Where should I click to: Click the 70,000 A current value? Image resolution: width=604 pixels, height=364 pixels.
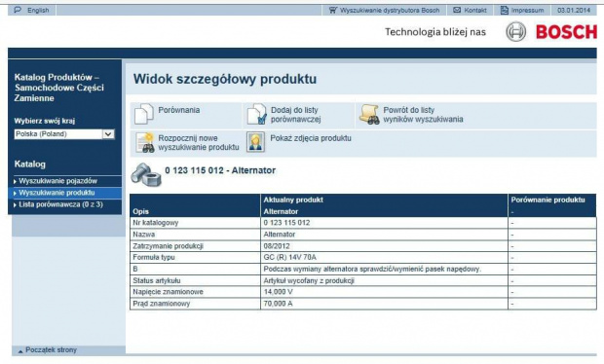[x=278, y=304]
